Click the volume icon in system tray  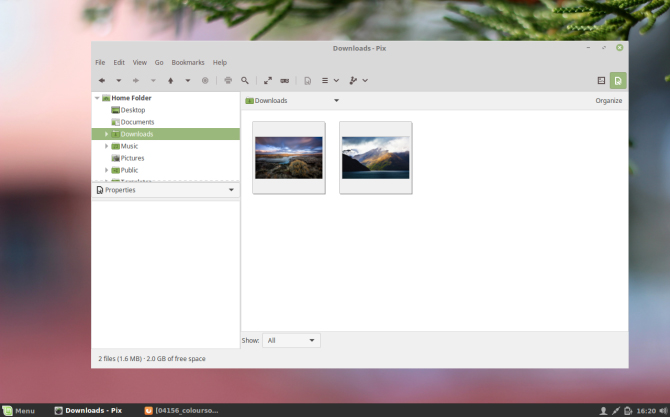(x=661, y=410)
